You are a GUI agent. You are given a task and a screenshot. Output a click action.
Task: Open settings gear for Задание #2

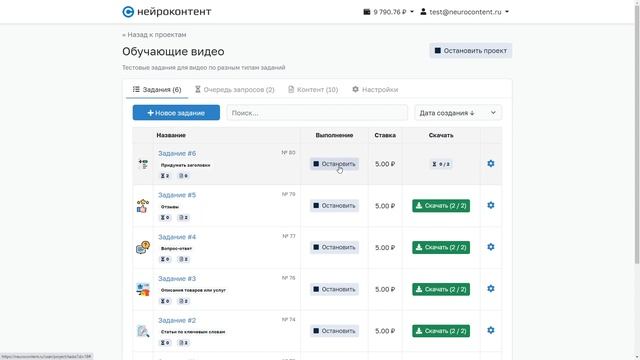coord(491,330)
